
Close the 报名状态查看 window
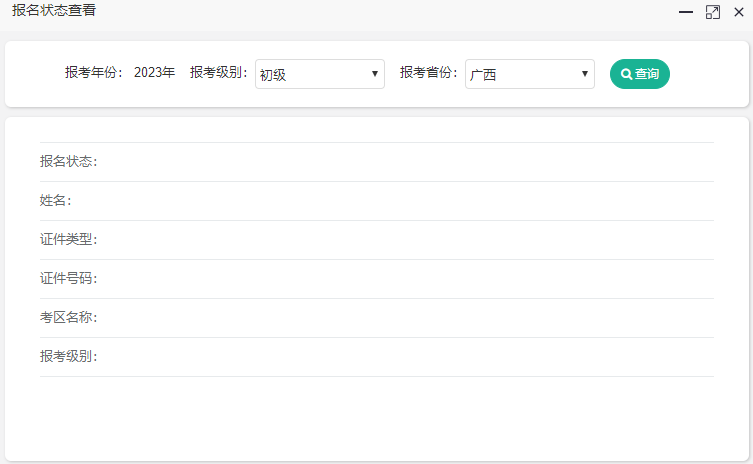739,12
